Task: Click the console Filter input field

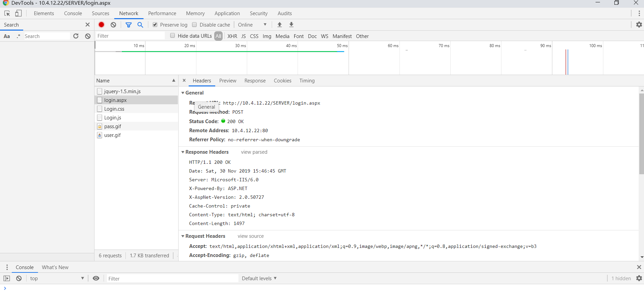Action: coord(172,279)
